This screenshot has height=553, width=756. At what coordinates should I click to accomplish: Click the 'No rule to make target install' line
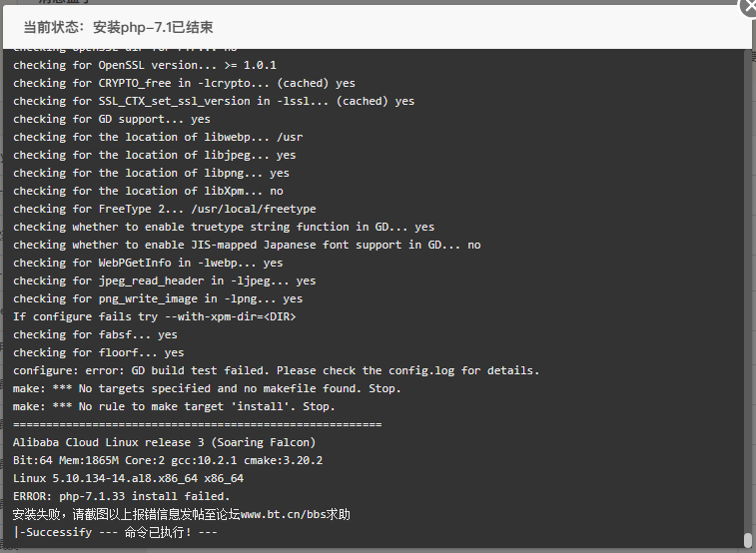(174, 406)
